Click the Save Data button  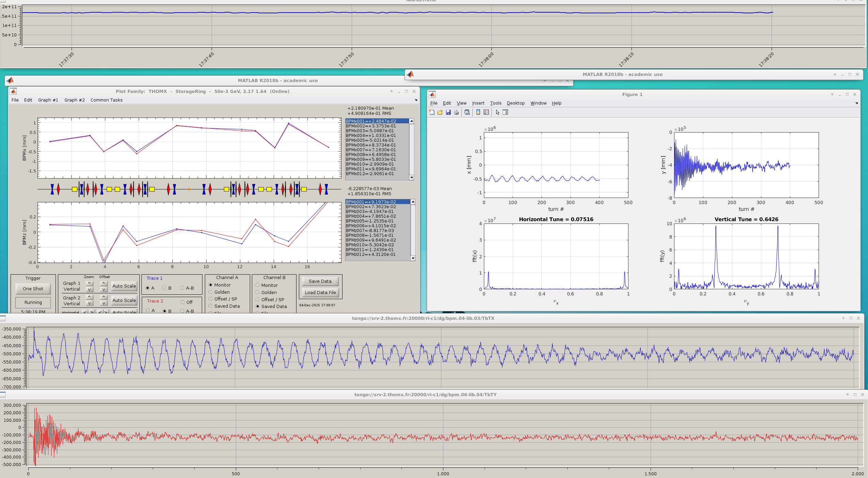click(320, 281)
